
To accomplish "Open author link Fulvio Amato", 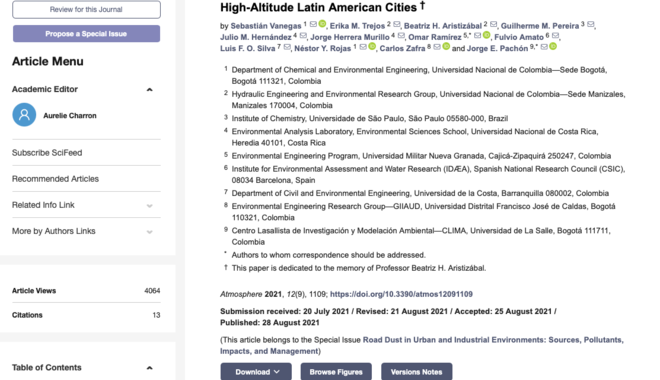I will coord(519,37).
